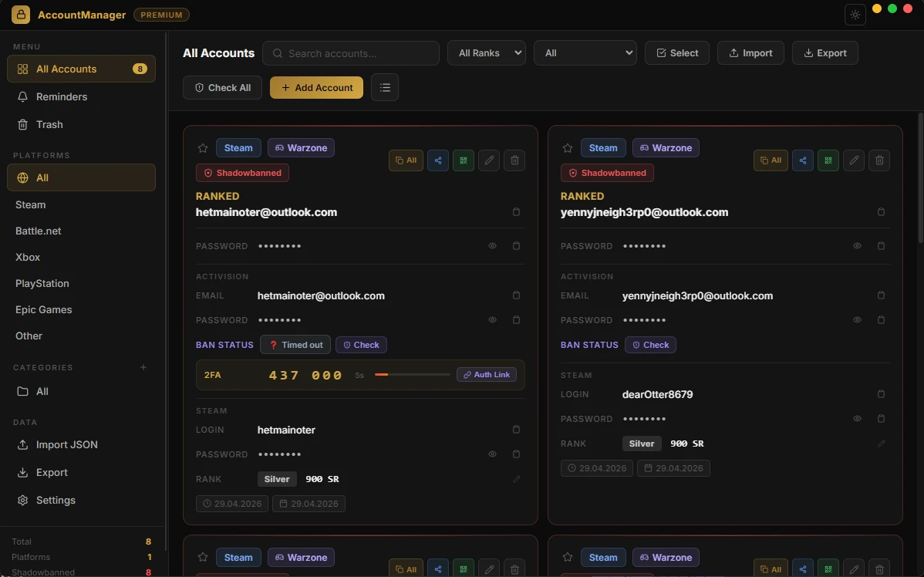Click the Export button in top toolbar
The image size is (924, 577).
pos(825,53)
